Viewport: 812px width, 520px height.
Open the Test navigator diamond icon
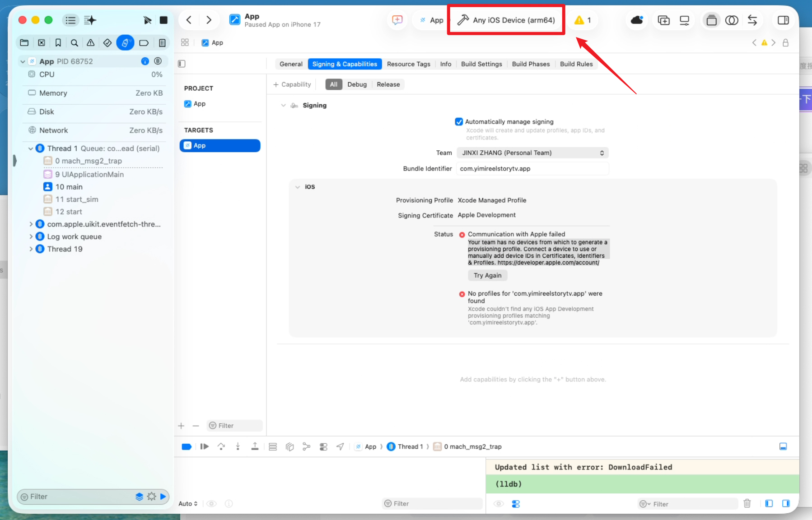tap(107, 43)
